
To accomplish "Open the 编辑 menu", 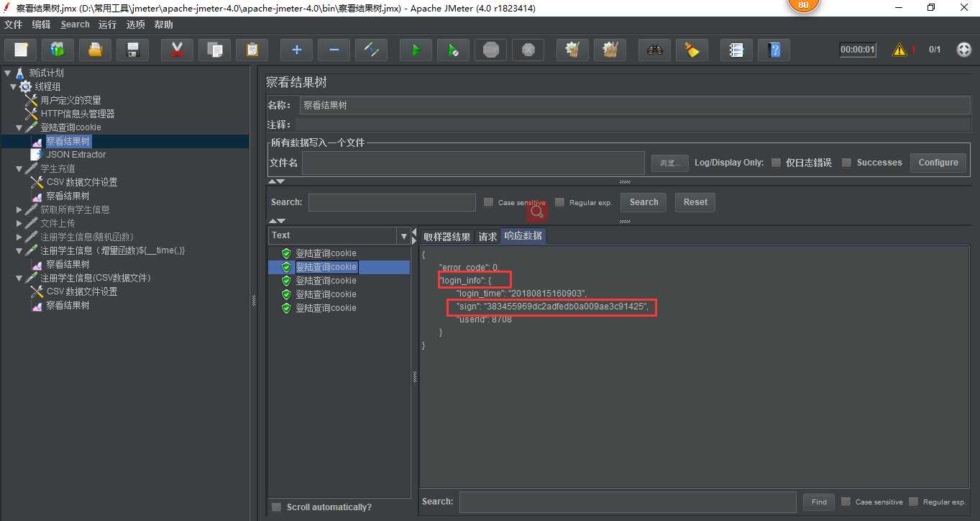I will [x=41, y=24].
